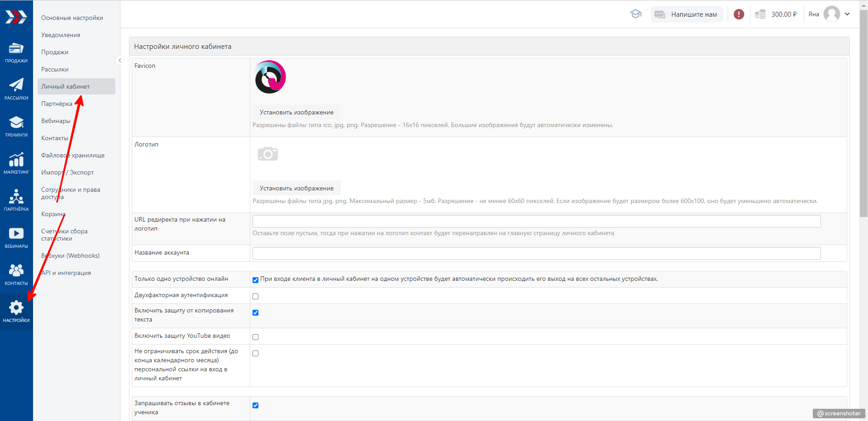Open the Продажи section in left sidebar
Screen dimensions: 868x421
pyautogui.click(x=16, y=52)
